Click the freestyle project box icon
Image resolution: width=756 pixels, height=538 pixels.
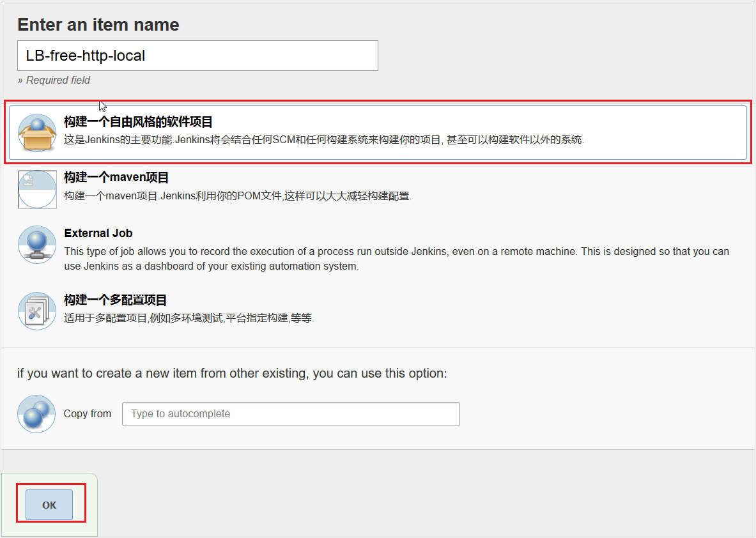coord(37,133)
